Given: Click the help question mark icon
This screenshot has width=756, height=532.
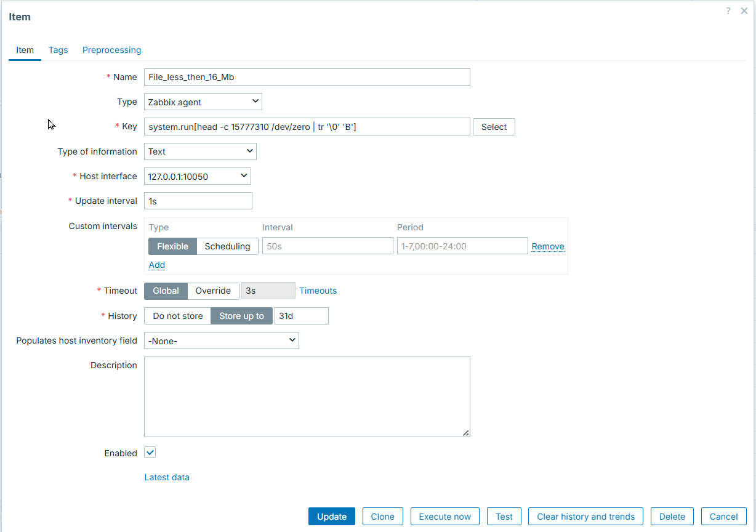Looking at the screenshot, I should point(728,11).
